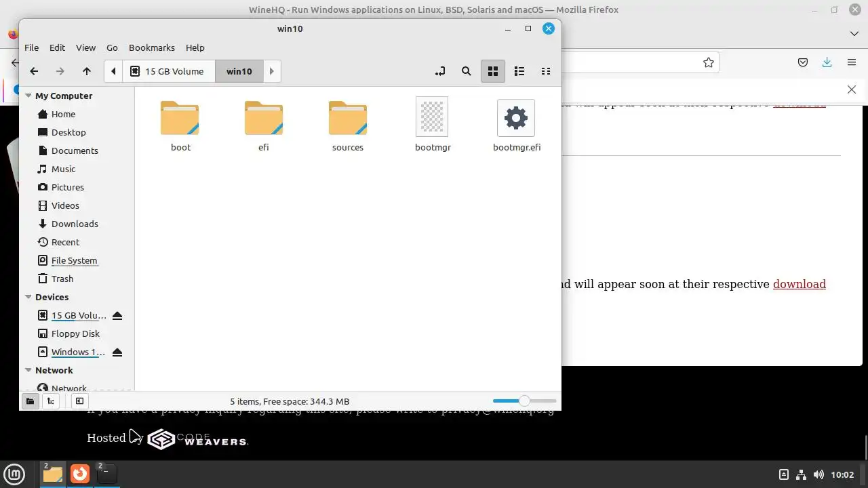Viewport: 868px width, 488px height.
Task: Go up to the parent folder
Action: pos(87,71)
